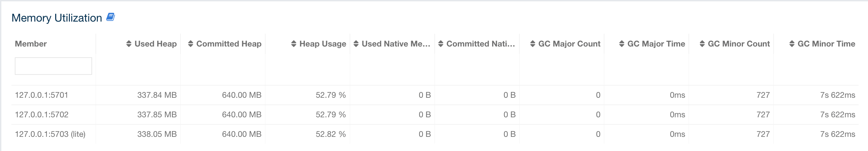Sort by GC Minor Count icon
The image size is (868, 151).
tap(702, 44)
